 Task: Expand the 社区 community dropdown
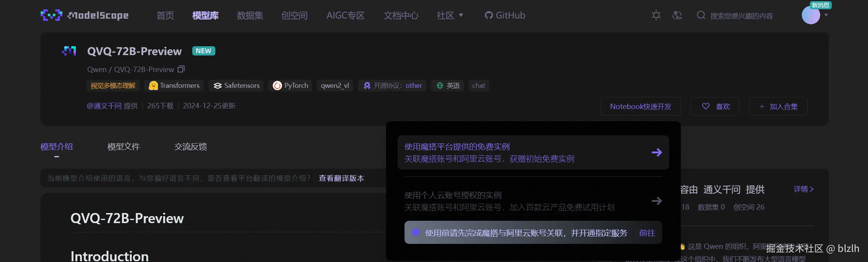pos(450,15)
